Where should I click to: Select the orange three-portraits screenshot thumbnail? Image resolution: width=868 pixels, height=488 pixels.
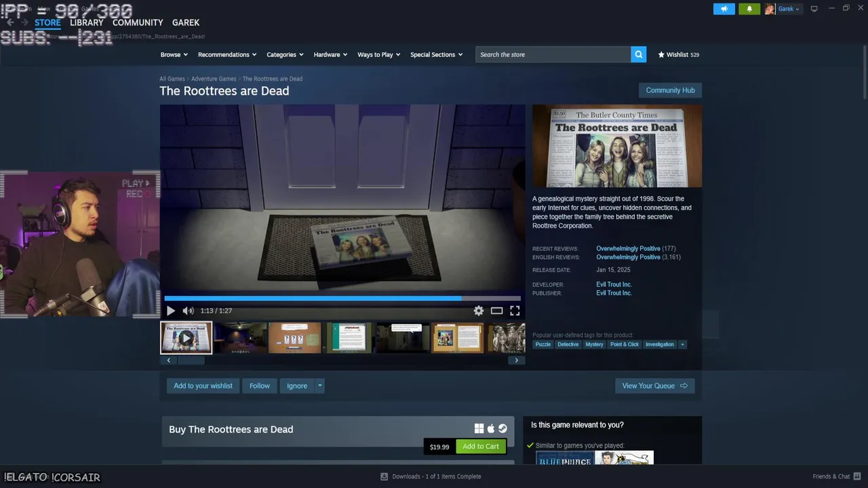tap(294, 338)
